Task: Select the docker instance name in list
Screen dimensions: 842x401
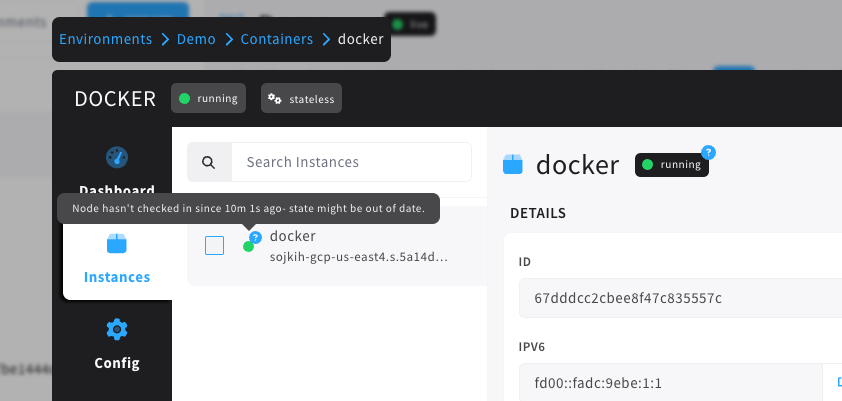Action: click(293, 236)
